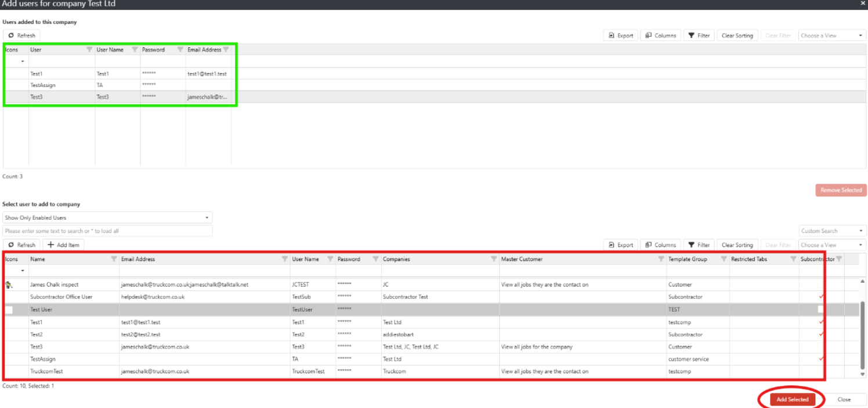Click the red Add Selected button
This screenshot has height=408, width=868.
pyautogui.click(x=792, y=399)
